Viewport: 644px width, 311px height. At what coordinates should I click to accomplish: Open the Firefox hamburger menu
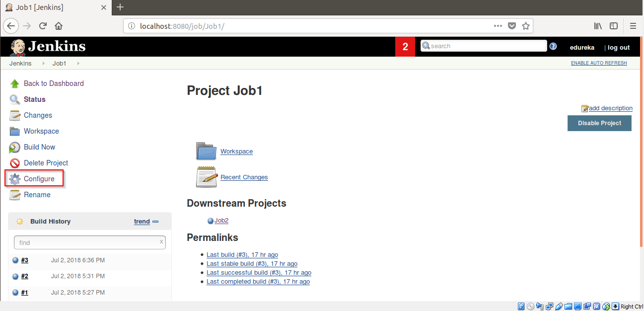point(633,25)
